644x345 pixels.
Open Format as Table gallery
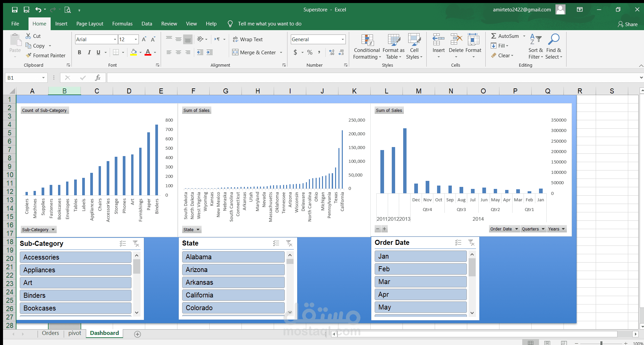(393, 47)
